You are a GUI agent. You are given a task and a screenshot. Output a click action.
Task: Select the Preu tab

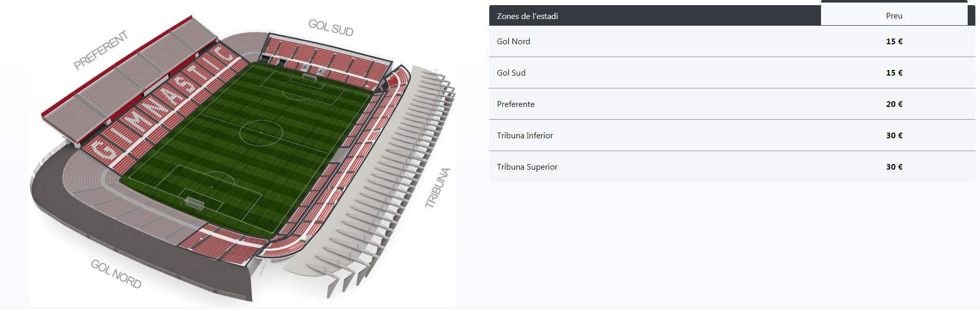[x=894, y=16]
